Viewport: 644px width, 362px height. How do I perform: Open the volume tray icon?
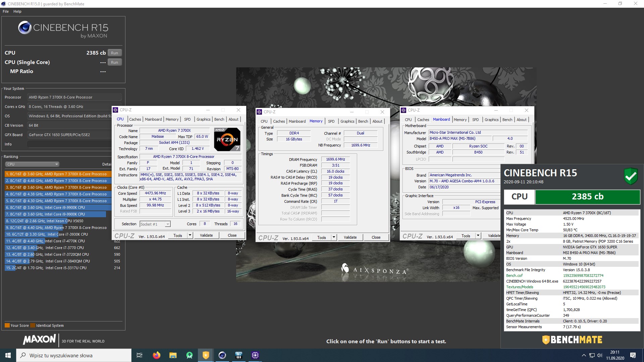click(x=600, y=355)
